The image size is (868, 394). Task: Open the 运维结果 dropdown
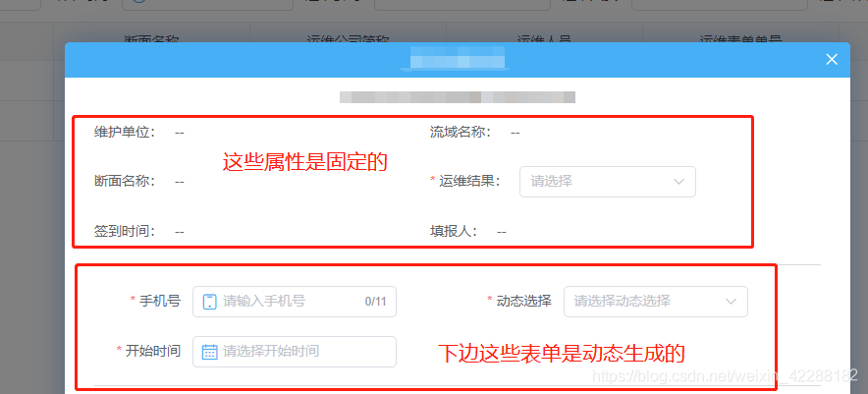[607, 181]
